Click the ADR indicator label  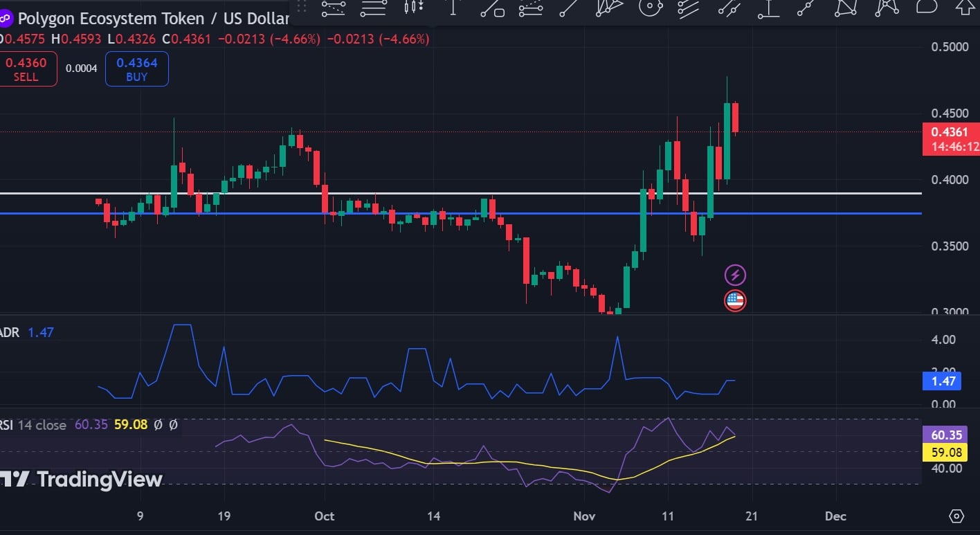[10, 333]
